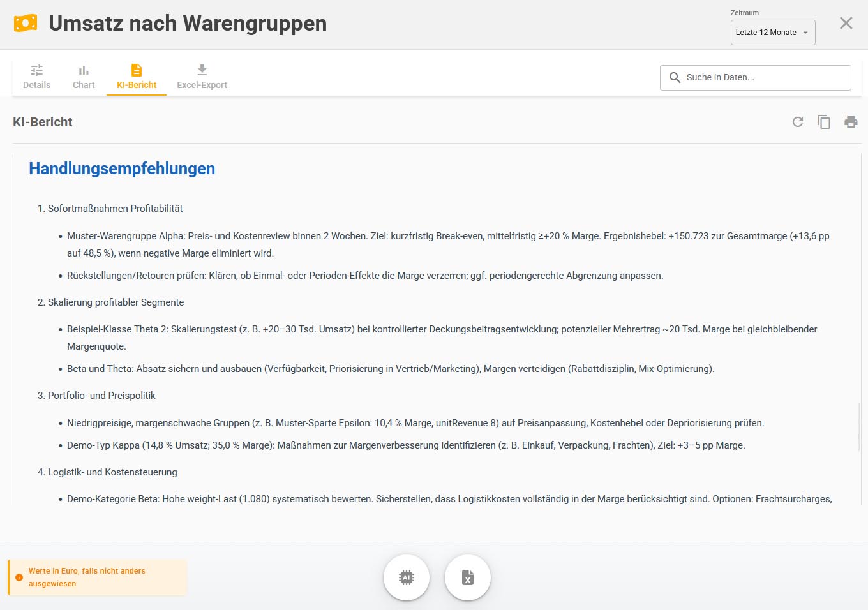Click the magnifier icon in the search box
Image resolution: width=868 pixels, height=610 pixels.
[675, 77]
